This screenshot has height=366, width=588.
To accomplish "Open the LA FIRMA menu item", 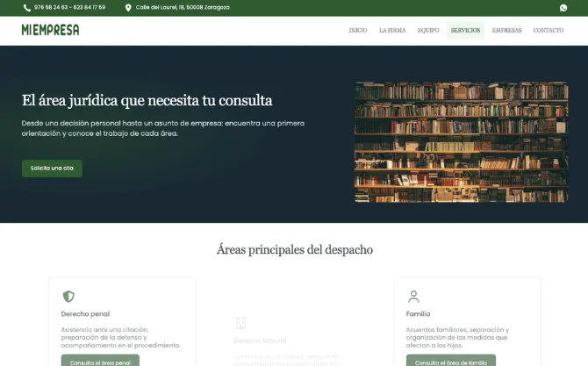I will [x=392, y=31].
